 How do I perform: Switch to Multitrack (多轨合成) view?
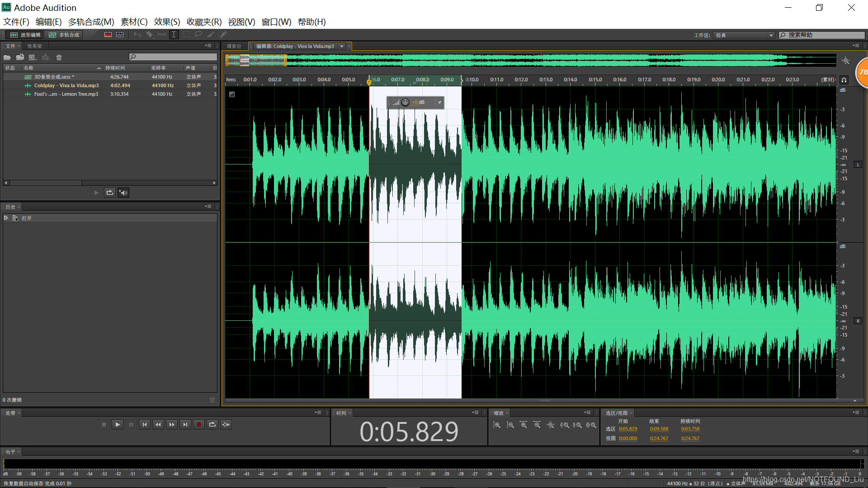[x=64, y=35]
